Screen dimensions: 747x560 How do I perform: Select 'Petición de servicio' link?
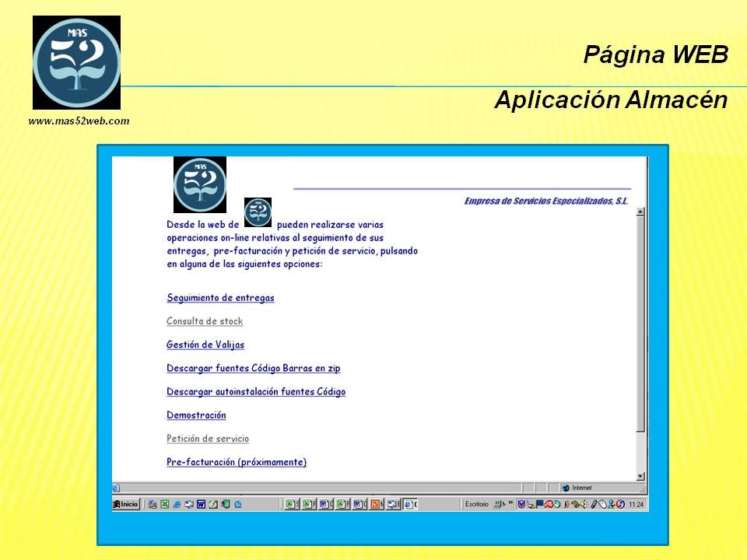208,439
